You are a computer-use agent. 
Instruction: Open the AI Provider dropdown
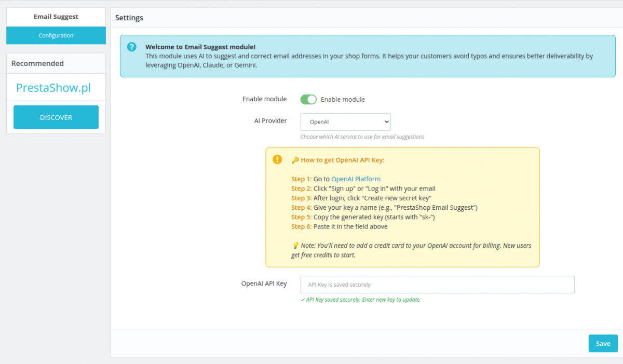tap(346, 122)
